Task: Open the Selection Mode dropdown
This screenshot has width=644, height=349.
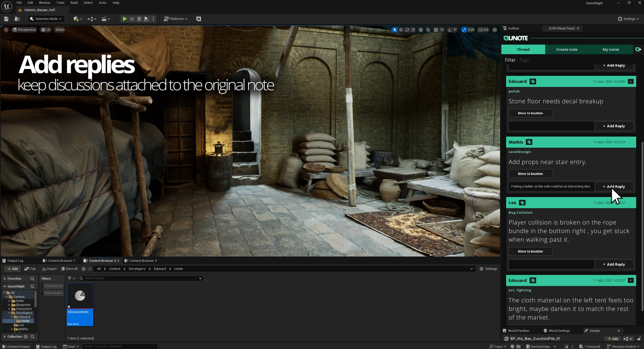Action: point(46,19)
